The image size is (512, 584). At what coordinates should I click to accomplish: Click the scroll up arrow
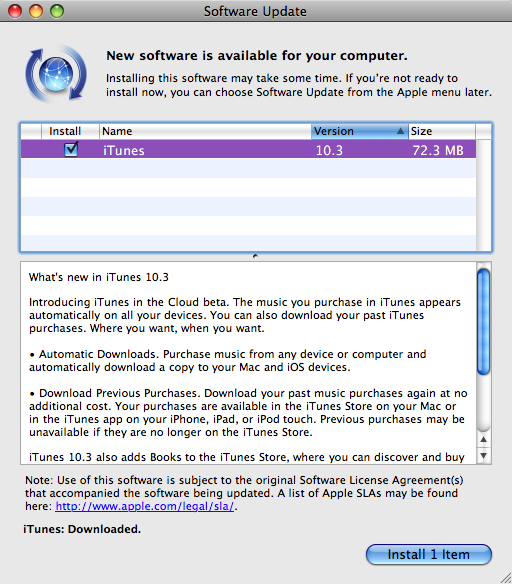pyautogui.click(x=483, y=439)
